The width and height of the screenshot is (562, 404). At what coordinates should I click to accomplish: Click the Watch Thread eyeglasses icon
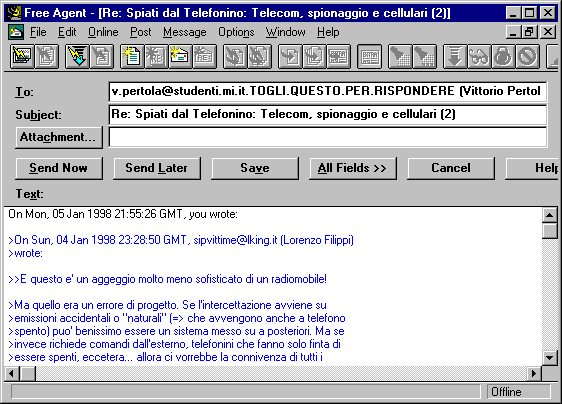[479, 56]
